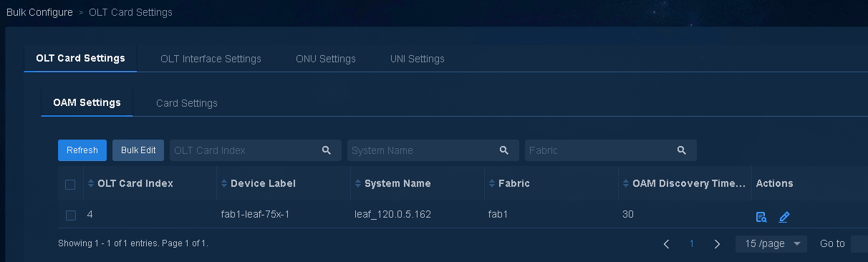868x262 pixels.
Task: Sort table by OAM Discovery Timeout column
Action: (627, 183)
